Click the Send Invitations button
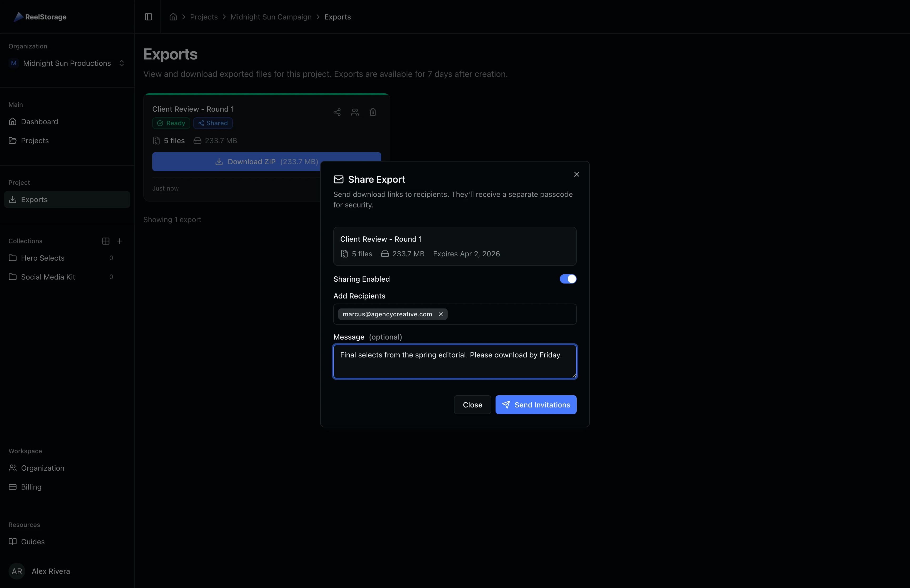This screenshot has width=910, height=588. [536, 404]
